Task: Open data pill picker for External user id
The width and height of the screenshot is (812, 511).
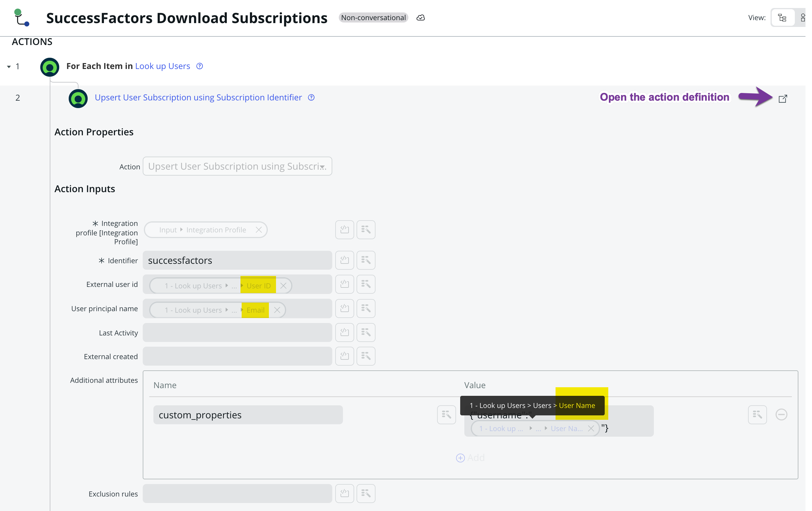Action: click(x=366, y=284)
